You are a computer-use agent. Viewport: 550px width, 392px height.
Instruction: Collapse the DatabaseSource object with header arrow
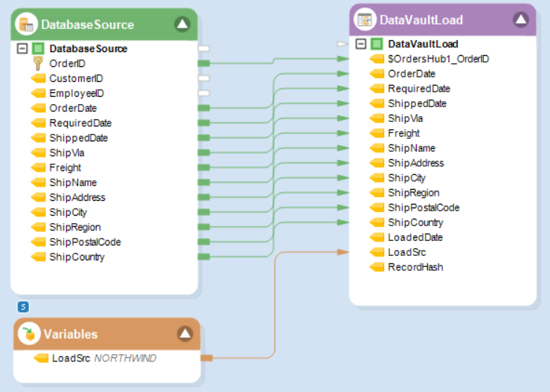pyautogui.click(x=182, y=25)
